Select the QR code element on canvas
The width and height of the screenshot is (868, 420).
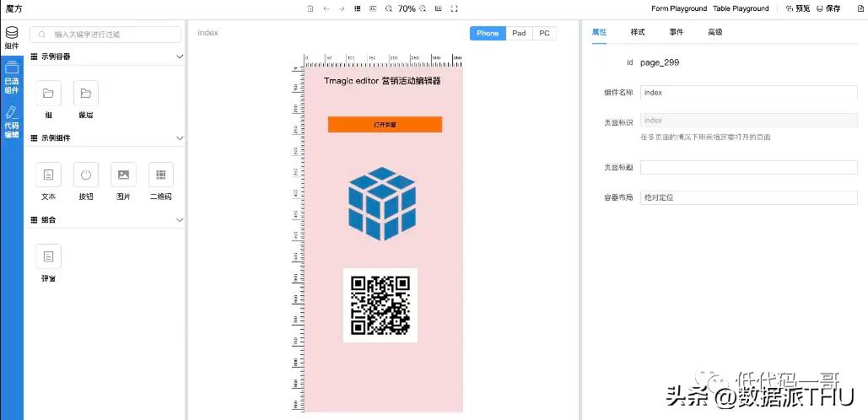click(x=380, y=305)
